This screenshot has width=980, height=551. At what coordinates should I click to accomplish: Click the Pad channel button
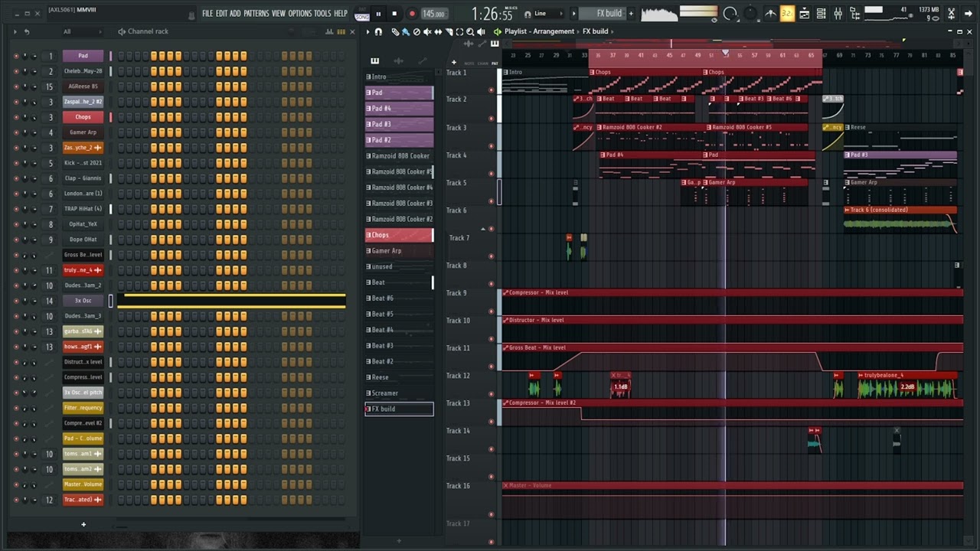83,56
